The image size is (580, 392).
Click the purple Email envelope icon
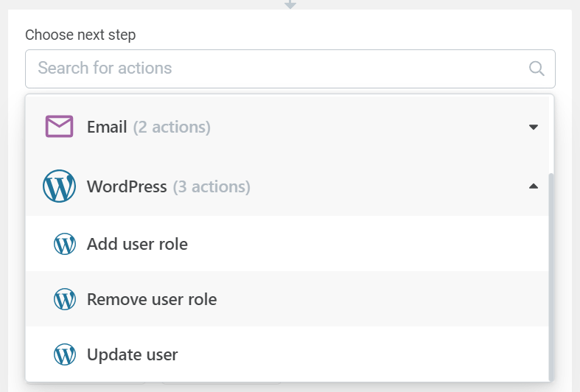pos(59,127)
